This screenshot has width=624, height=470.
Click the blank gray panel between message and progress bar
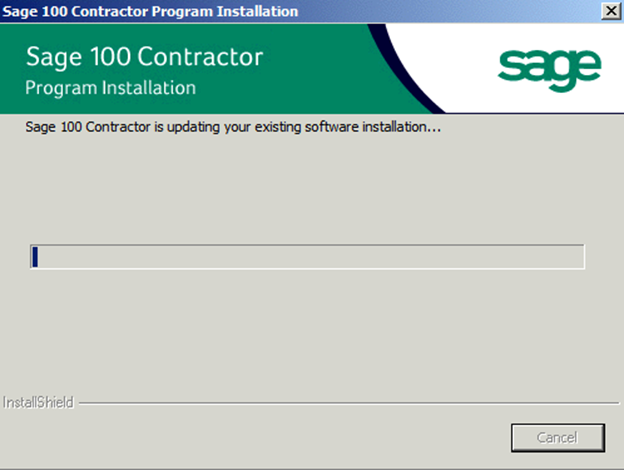(310, 189)
